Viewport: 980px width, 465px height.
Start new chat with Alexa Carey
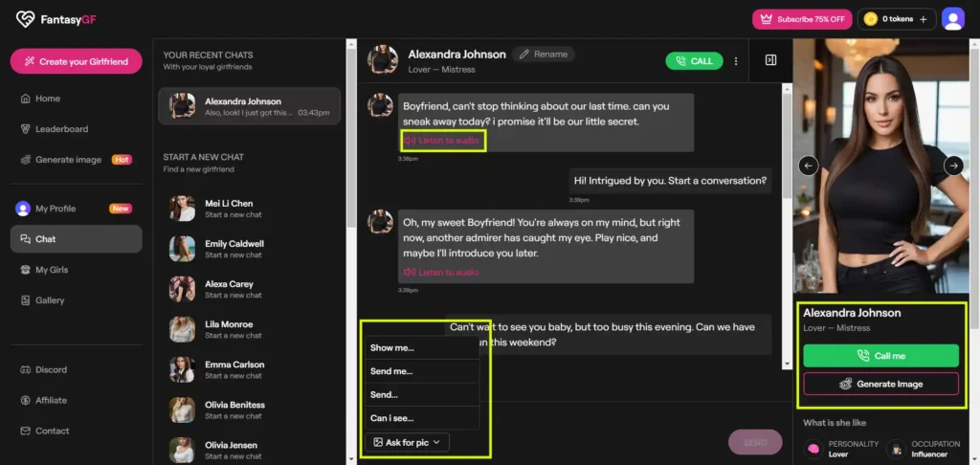pyautogui.click(x=249, y=289)
